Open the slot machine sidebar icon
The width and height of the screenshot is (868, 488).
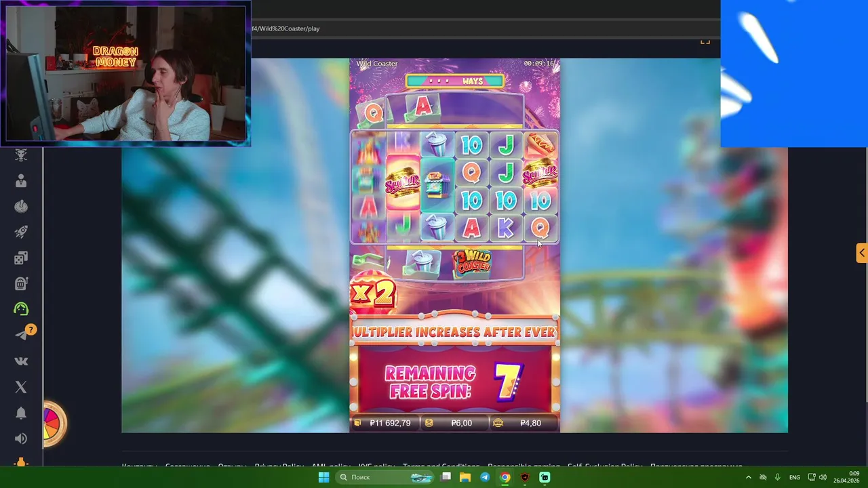(21, 283)
